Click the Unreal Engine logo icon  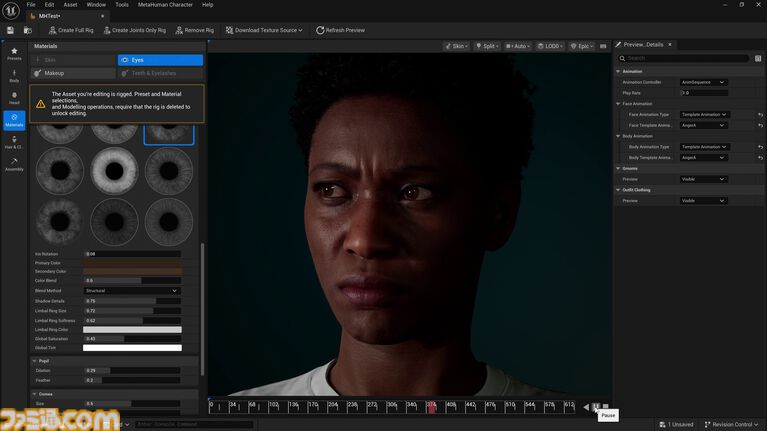point(10,10)
